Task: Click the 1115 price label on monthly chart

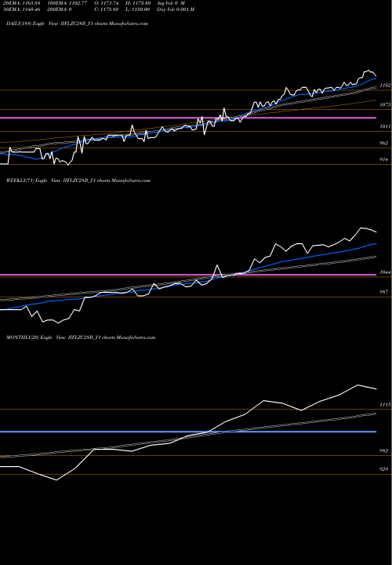Action: click(x=385, y=405)
